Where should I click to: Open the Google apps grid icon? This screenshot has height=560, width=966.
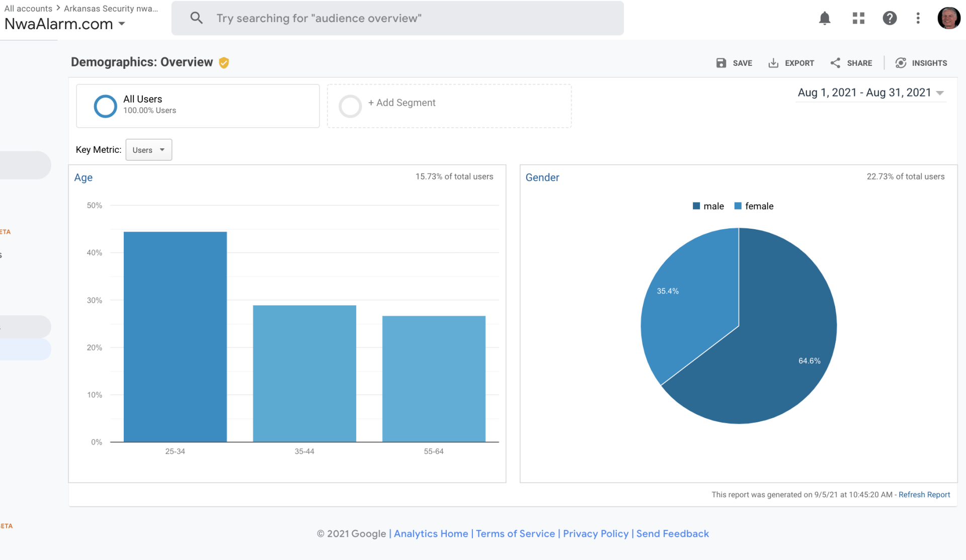[x=858, y=19]
